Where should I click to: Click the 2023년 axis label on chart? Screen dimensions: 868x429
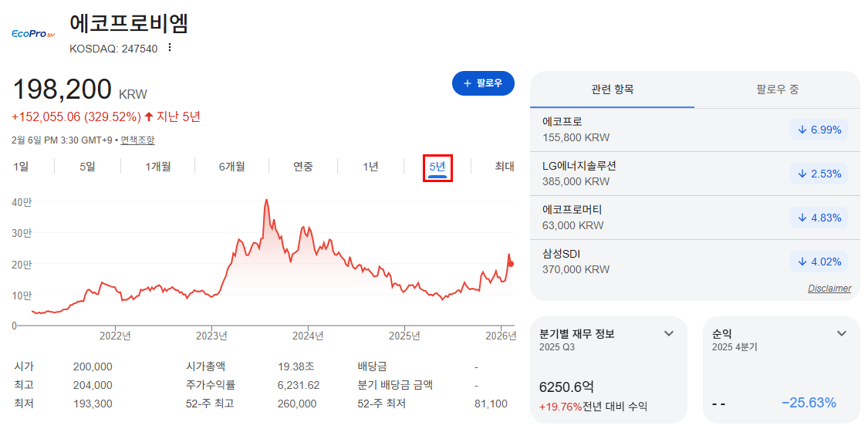coord(211,336)
